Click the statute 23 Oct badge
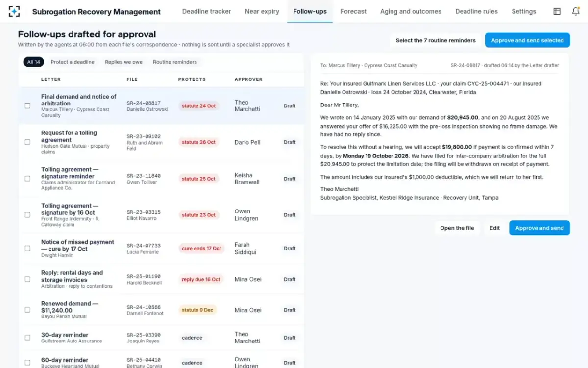This screenshot has width=588, height=368. (198, 215)
